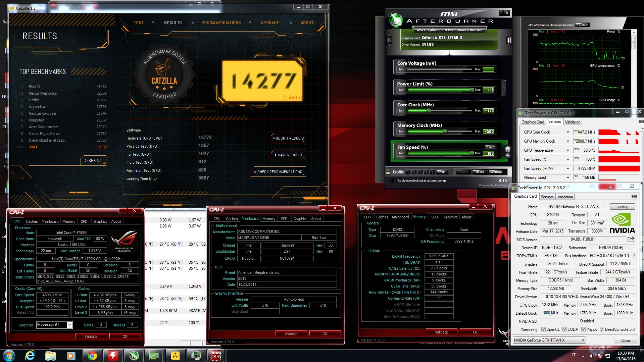Viewport: 644px width, 362px height.
Task: Click the Afterburner Settings button
Action: coord(496,172)
